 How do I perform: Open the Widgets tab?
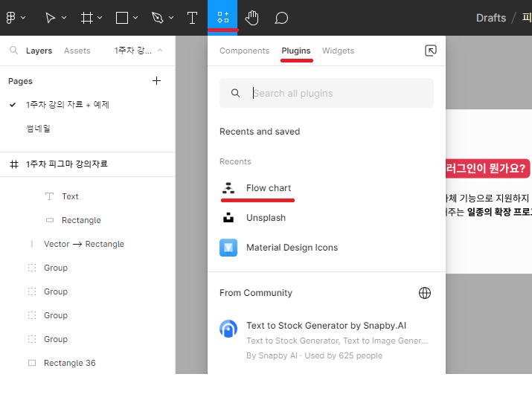point(338,51)
